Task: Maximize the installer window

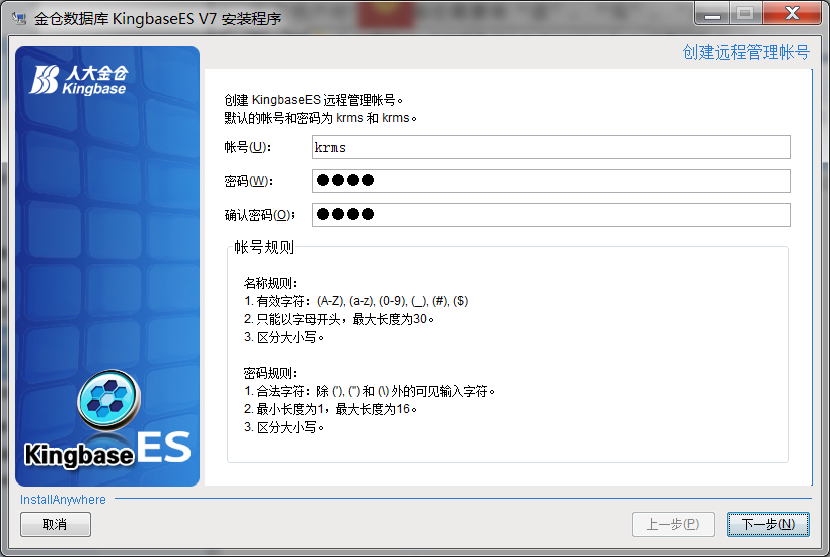Action: click(x=745, y=14)
